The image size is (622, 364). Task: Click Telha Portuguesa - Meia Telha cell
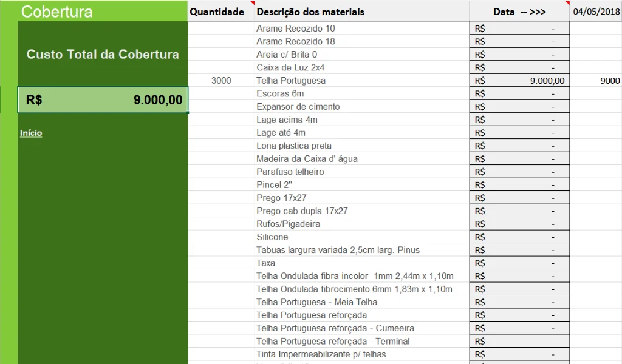point(362,302)
